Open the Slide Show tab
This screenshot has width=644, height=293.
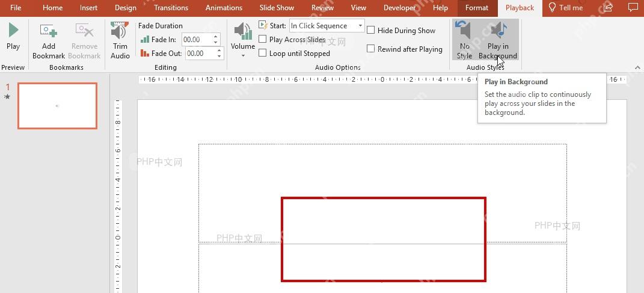pos(277,8)
